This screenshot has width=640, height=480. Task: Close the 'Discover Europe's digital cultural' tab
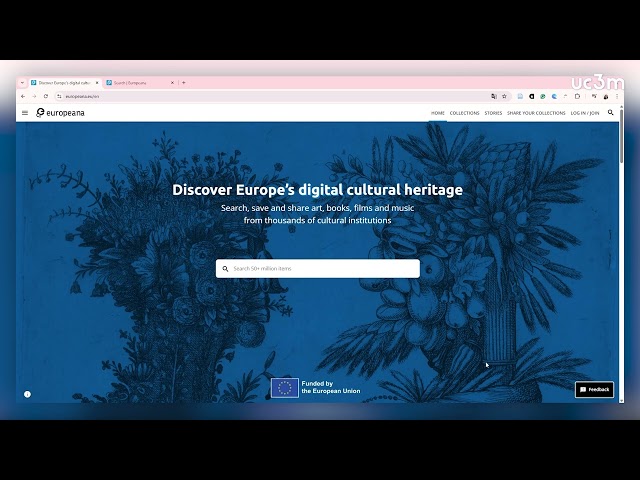[x=97, y=83]
